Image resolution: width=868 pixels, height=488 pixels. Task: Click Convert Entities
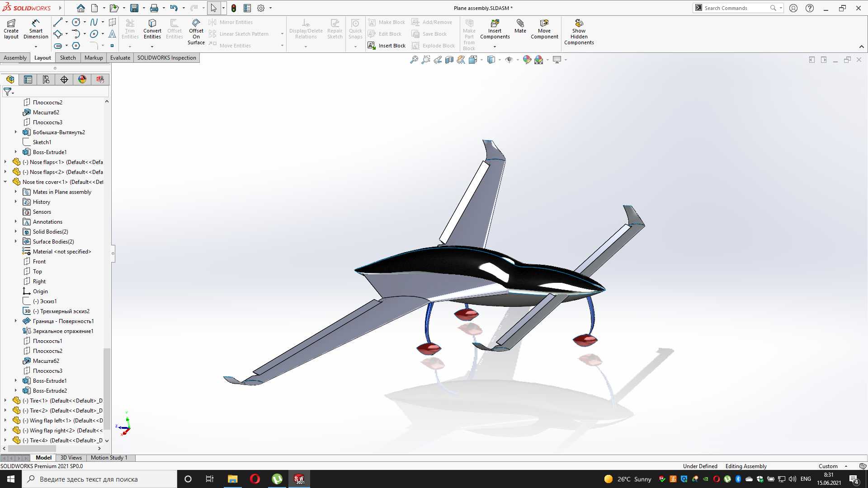point(152,29)
